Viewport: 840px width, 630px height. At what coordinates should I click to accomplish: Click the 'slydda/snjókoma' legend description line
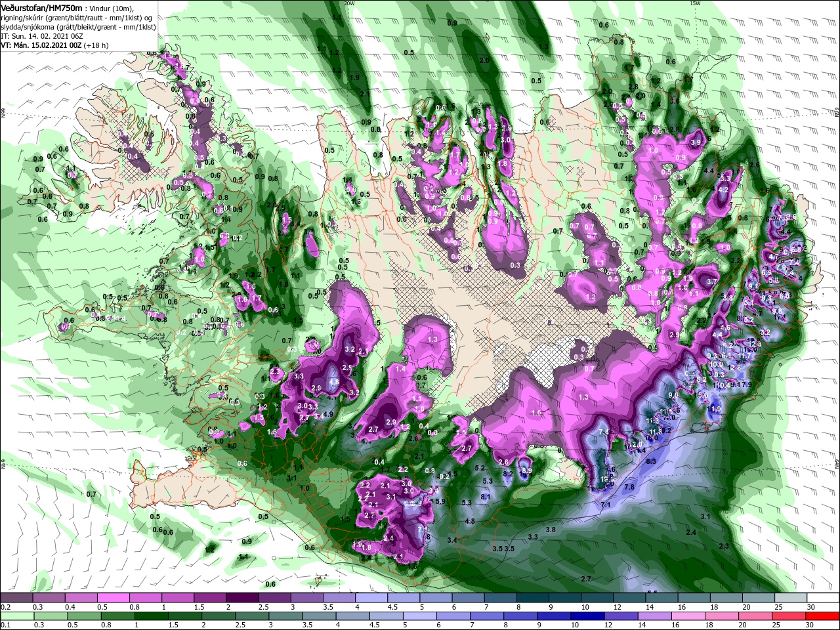pyautogui.click(x=77, y=26)
